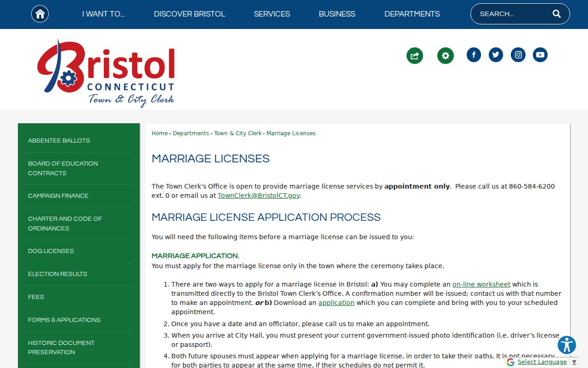The width and height of the screenshot is (588, 368).
Task: Select Dog Licenses sidebar item
Action: pyautogui.click(x=79, y=251)
